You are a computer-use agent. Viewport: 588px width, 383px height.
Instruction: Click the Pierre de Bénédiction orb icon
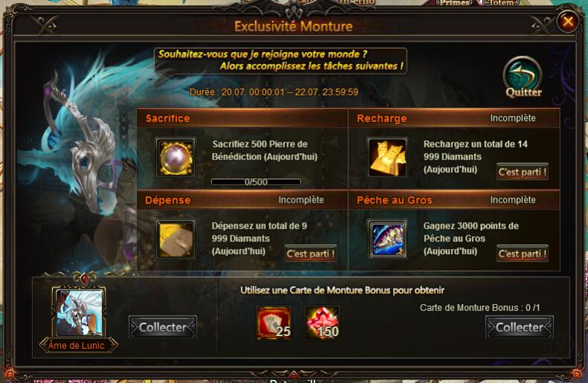click(176, 157)
